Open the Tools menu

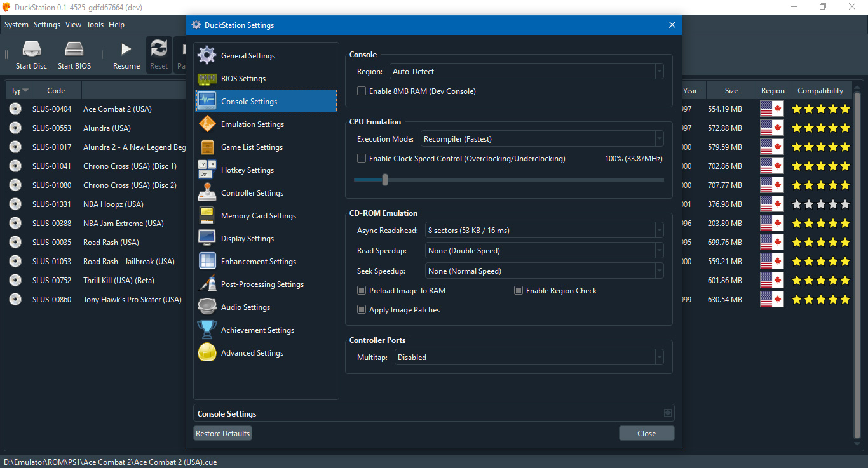click(x=95, y=25)
